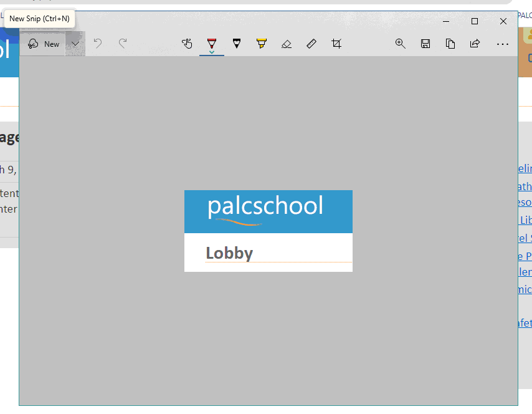Viewport: 532px width, 414px height.
Task: Start a new snip with the New button
Action: pyautogui.click(x=42, y=44)
